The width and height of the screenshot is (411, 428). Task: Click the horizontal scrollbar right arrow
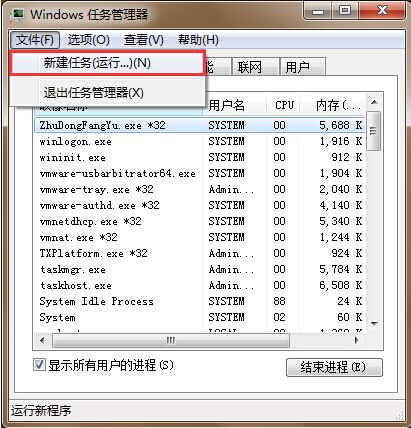(357, 340)
